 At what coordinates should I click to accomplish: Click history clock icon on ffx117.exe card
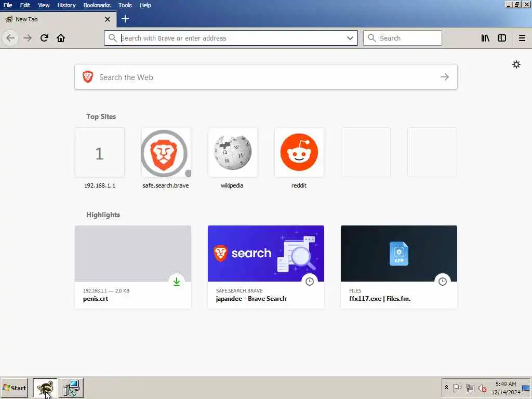click(443, 282)
